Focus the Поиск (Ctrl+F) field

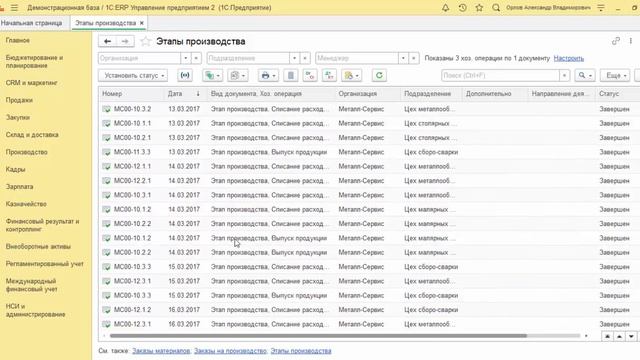[500, 76]
